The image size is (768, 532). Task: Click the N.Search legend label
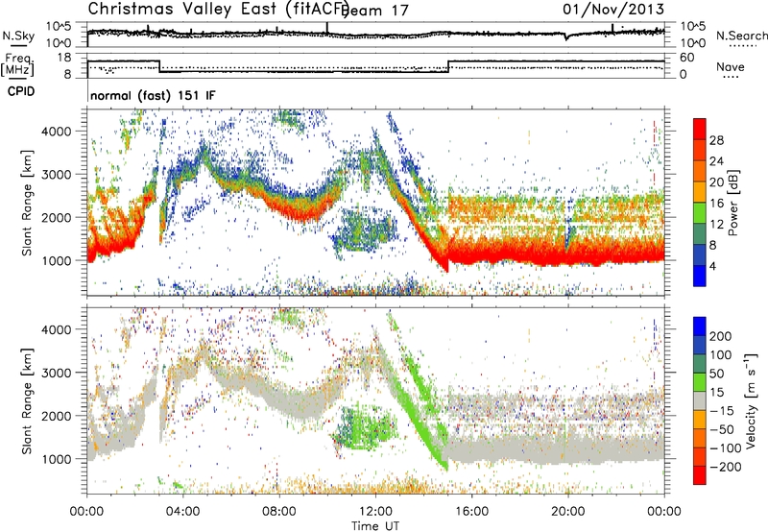click(x=741, y=36)
